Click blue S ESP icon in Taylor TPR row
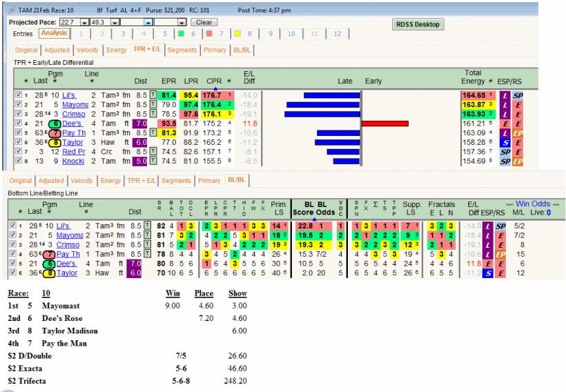The image size is (566, 392). point(505,142)
